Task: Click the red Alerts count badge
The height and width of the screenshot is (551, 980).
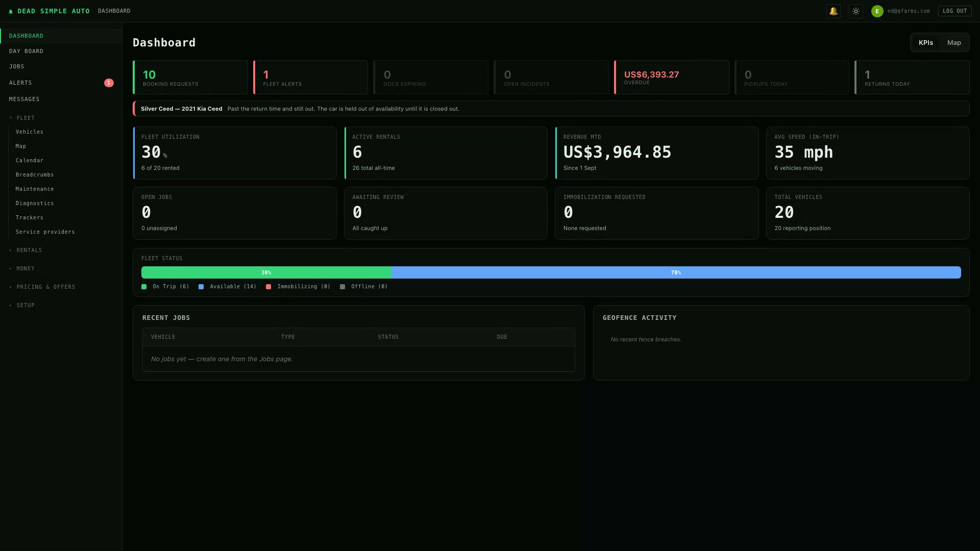Action: pyautogui.click(x=109, y=83)
